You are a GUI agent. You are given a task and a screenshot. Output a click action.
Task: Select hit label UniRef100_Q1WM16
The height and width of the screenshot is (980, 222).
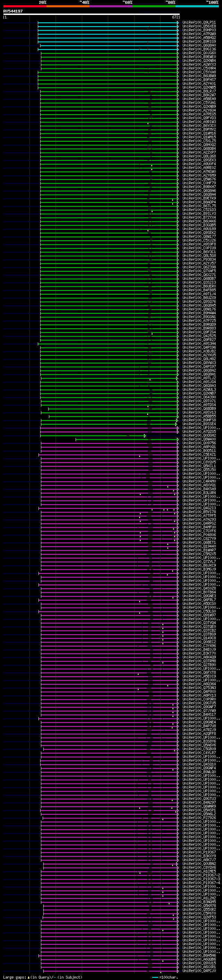199,133
